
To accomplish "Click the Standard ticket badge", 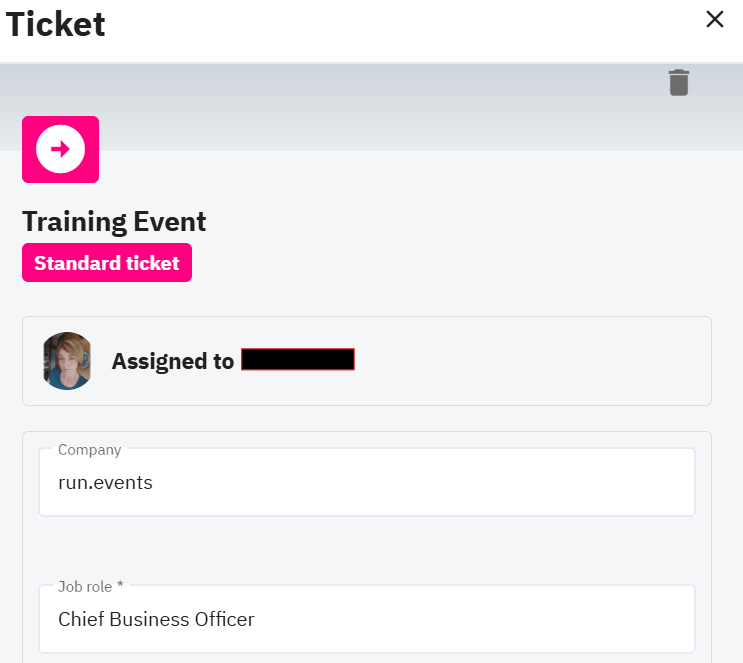I will pyautogui.click(x=107, y=263).
